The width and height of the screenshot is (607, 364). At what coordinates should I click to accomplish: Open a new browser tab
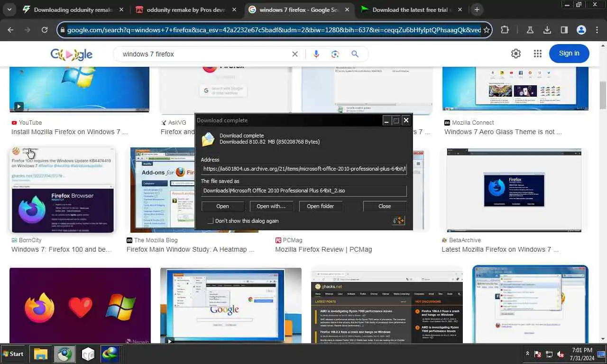(x=477, y=9)
